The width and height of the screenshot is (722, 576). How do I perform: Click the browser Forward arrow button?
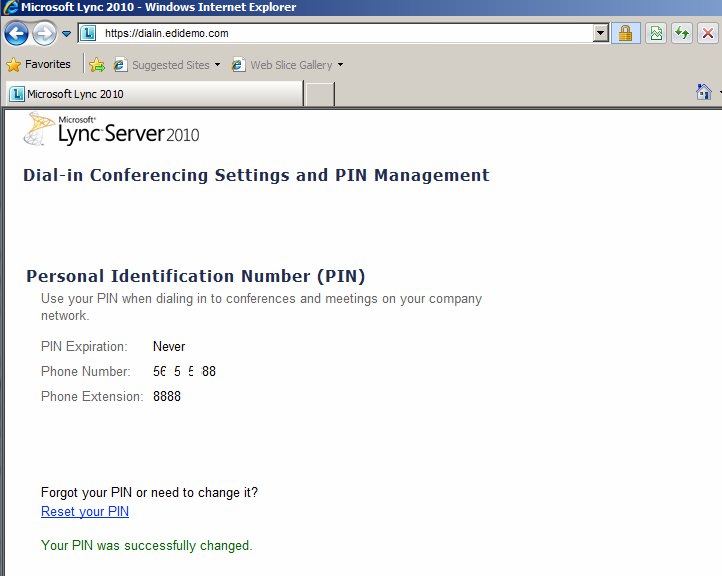pos(44,34)
